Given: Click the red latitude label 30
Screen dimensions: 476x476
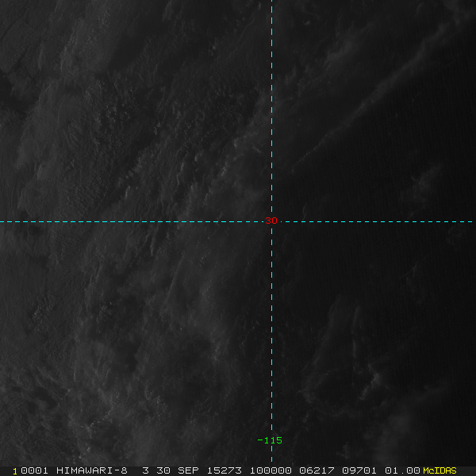Looking at the screenshot, I should pyautogui.click(x=271, y=221).
